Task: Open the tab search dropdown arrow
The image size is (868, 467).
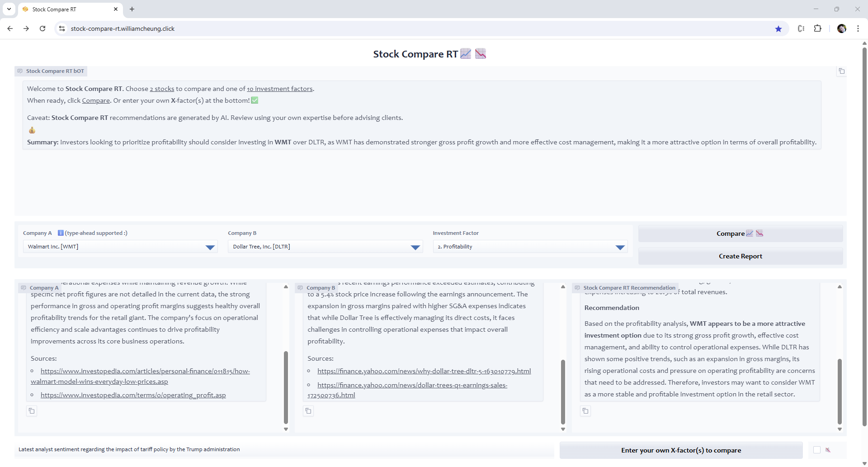Action: pyautogui.click(x=9, y=9)
